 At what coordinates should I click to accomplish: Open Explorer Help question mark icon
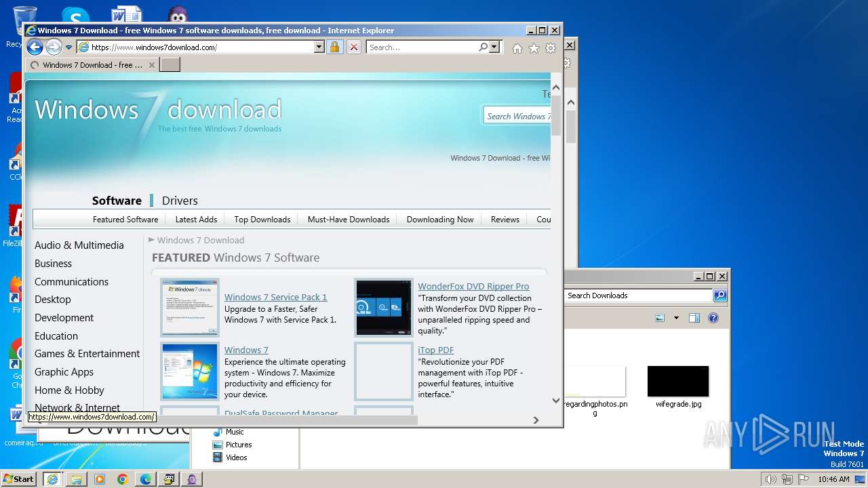pos(713,318)
